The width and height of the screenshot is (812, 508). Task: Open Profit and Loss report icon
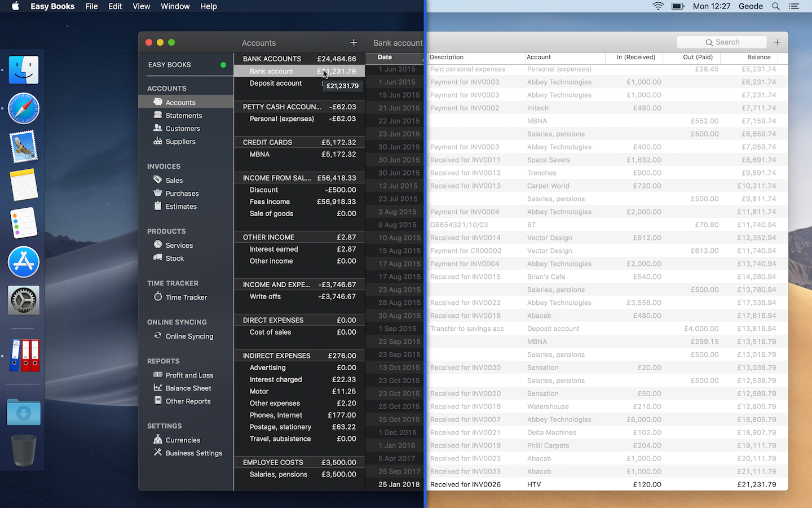click(158, 375)
